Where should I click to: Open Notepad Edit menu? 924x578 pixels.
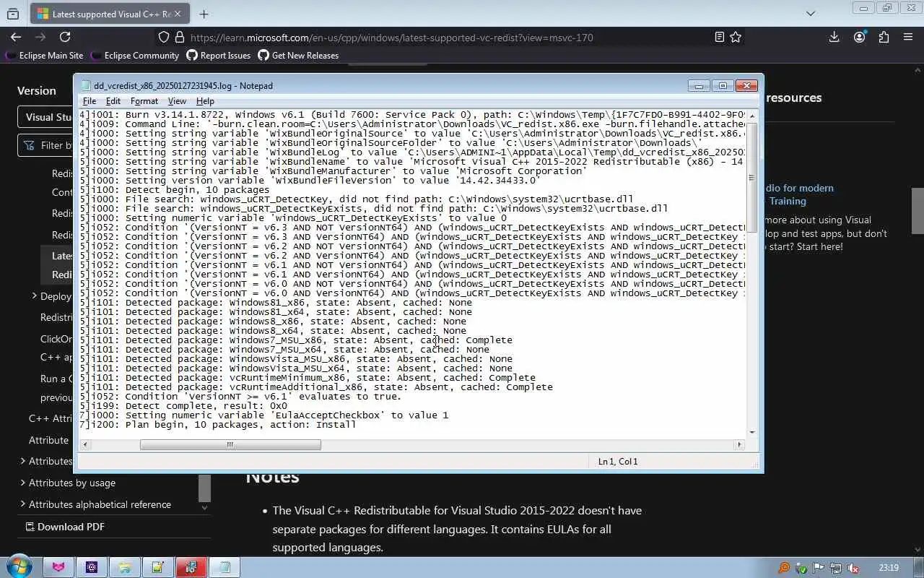[x=113, y=101]
